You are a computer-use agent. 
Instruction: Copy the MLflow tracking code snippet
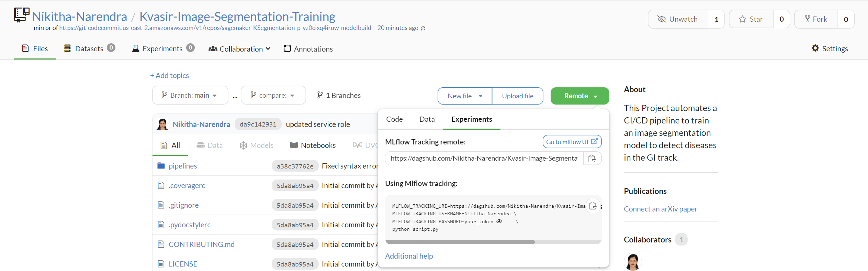coord(593,206)
